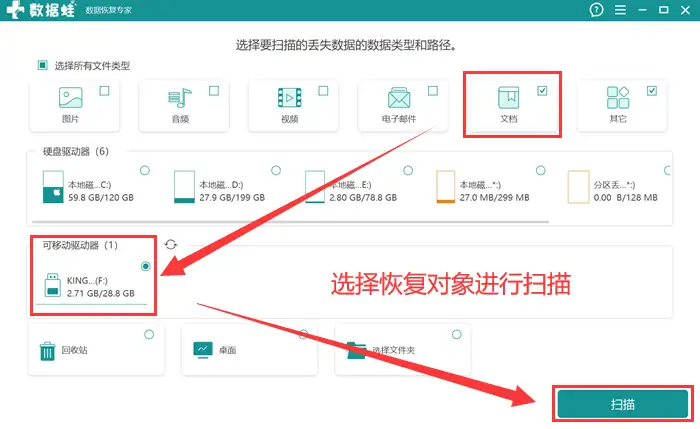Select the C: drive radio button
Screen dimensions: 700x429
point(145,171)
